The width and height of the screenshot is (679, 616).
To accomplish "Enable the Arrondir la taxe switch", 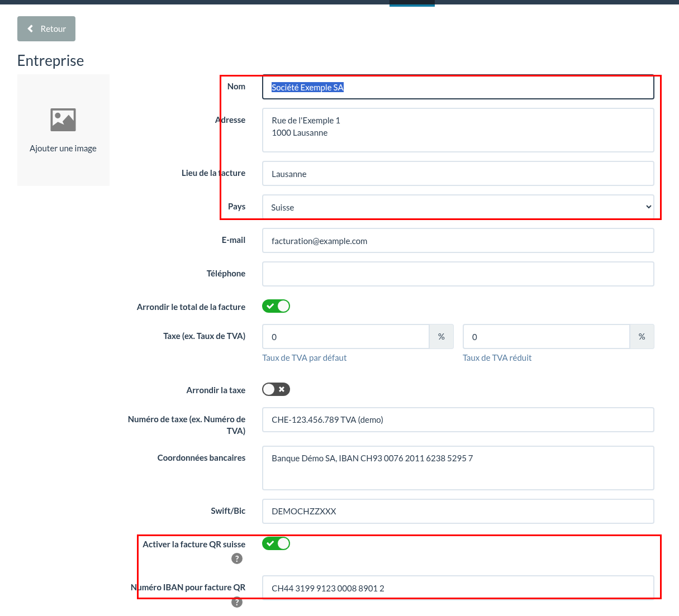I will click(x=276, y=389).
